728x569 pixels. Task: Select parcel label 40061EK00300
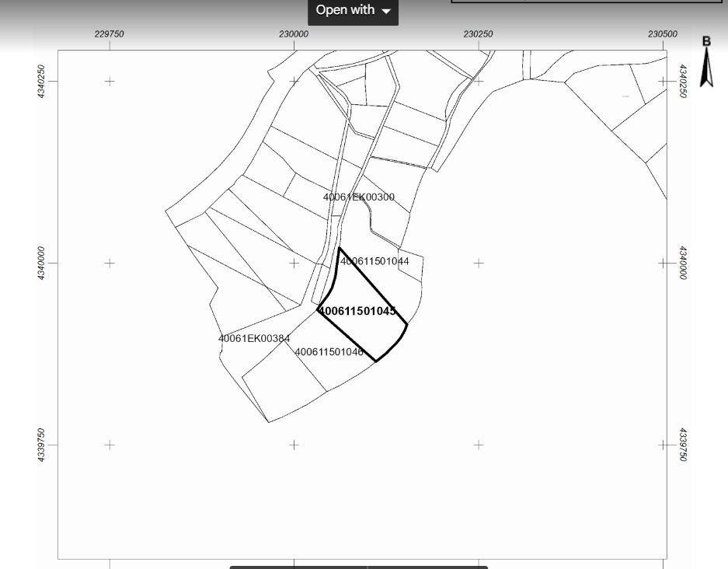(x=359, y=197)
